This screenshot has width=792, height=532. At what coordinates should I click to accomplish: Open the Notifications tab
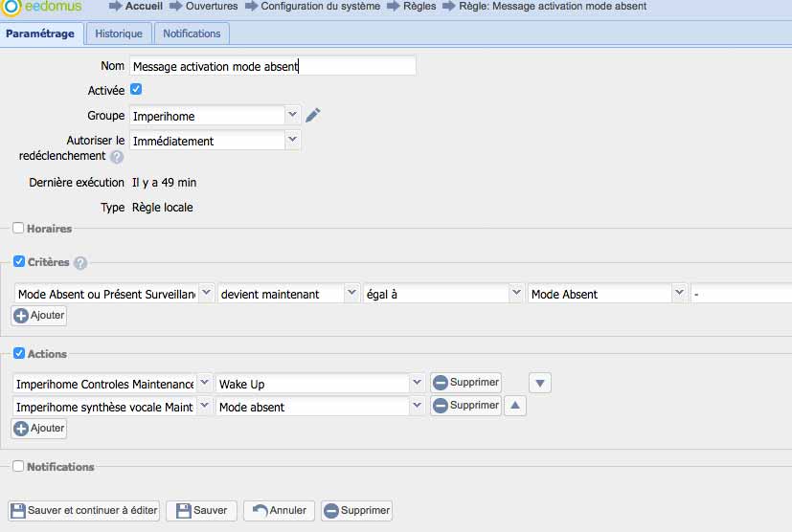192,33
